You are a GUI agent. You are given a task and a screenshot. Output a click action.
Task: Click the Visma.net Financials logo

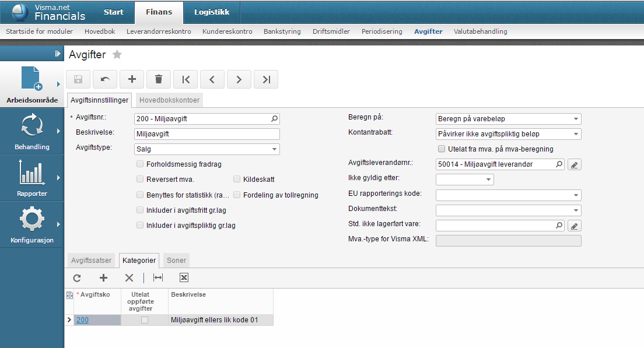tap(48, 12)
